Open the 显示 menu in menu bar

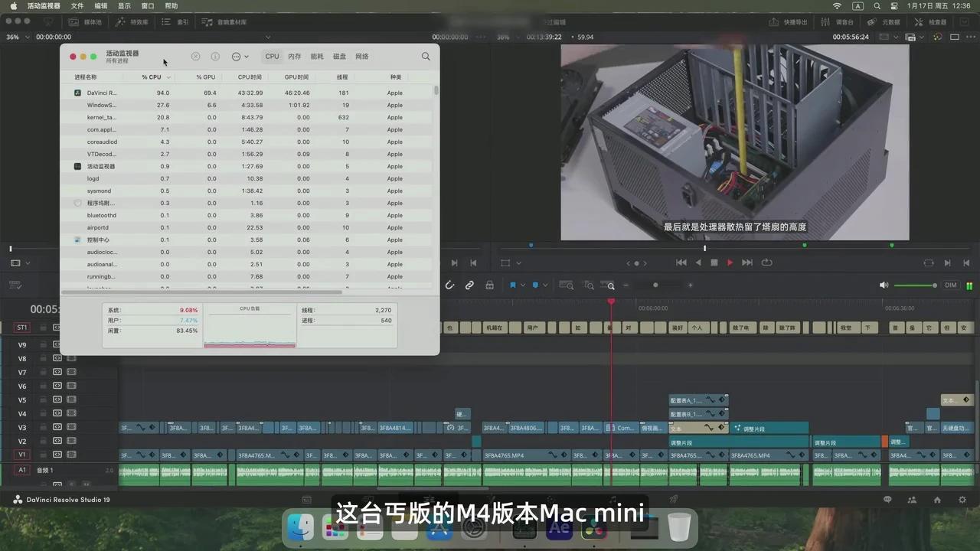pos(124,6)
